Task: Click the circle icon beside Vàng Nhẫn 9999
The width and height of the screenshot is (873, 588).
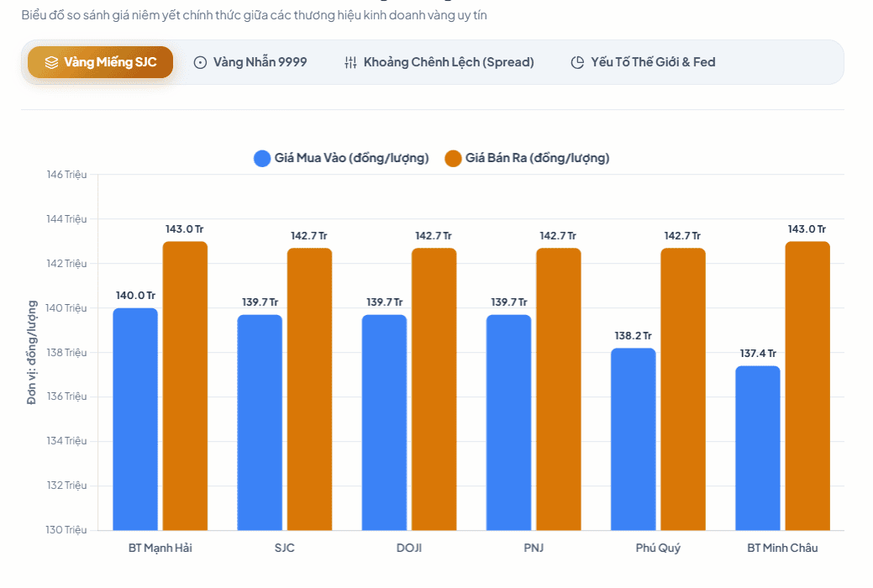Action: pyautogui.click(x=200, y=62)
